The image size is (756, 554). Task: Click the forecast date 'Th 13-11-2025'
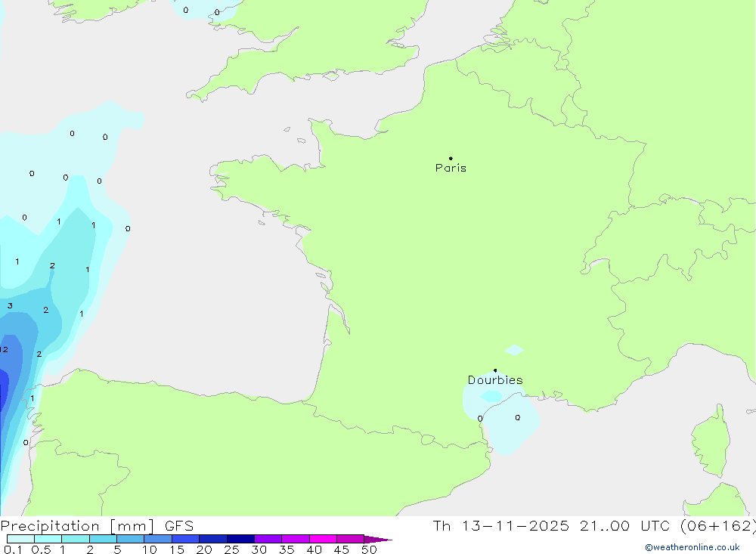point(501,526)
